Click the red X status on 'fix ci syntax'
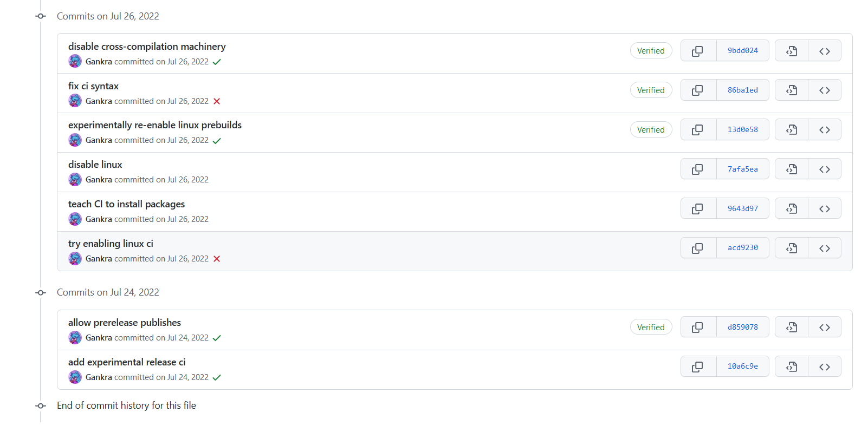This screenshot has width=868, height=432. point(217,101)
